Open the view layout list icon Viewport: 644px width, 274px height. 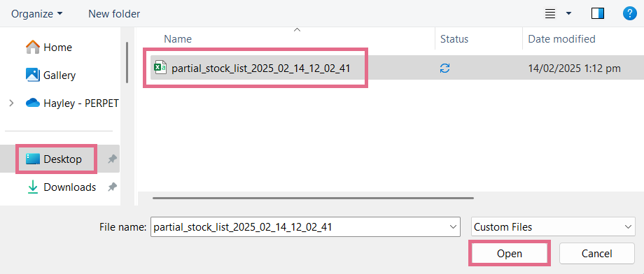pos(550,13)
